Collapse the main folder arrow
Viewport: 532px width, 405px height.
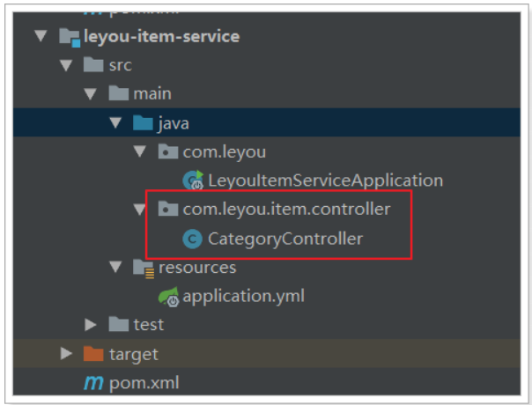91,94
